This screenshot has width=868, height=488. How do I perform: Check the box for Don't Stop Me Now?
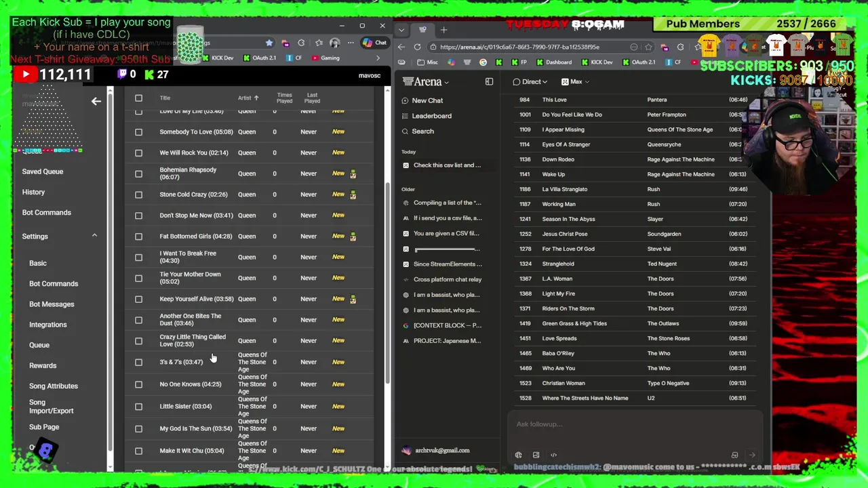click(138, 216)
